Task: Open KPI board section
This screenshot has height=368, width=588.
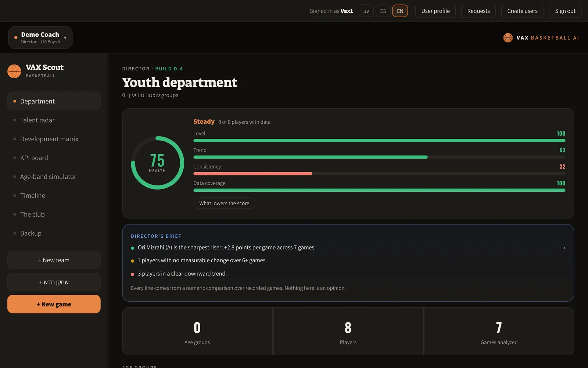Action: (x=54, y=158)
